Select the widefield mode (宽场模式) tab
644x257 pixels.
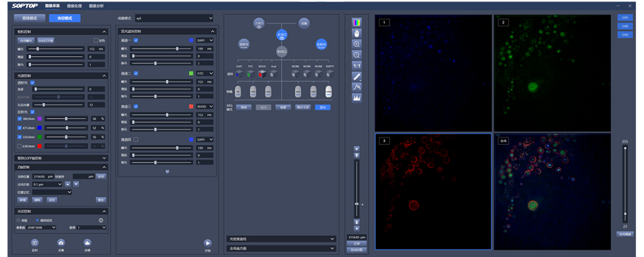pos(30,18)
